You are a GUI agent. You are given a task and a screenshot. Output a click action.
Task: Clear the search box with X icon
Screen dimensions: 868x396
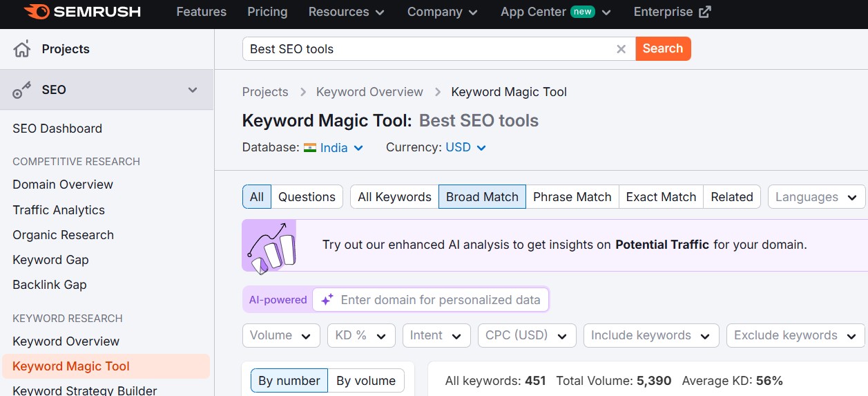click(x=621, y=49)
